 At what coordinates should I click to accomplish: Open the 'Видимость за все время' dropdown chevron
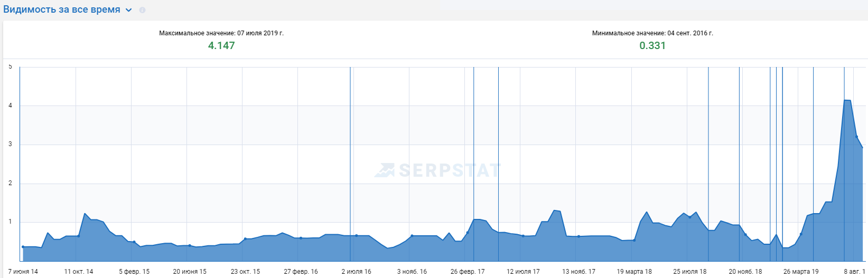(x=129, y=10)
